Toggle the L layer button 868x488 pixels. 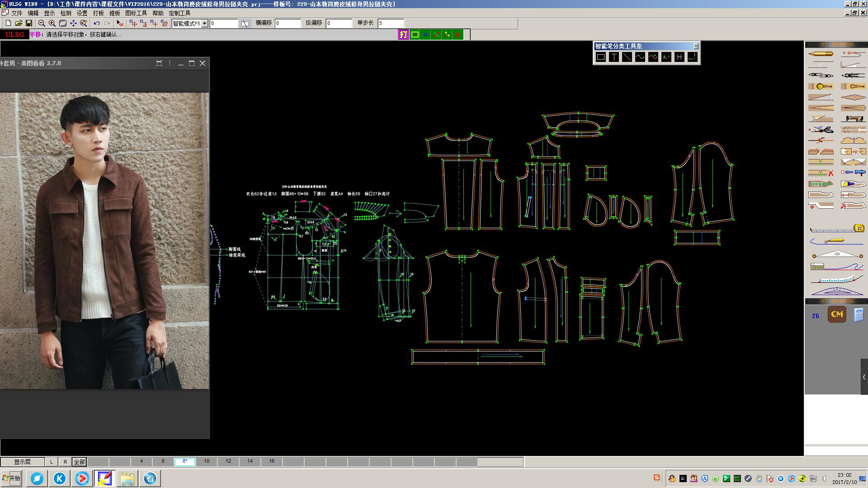(52, 462)
